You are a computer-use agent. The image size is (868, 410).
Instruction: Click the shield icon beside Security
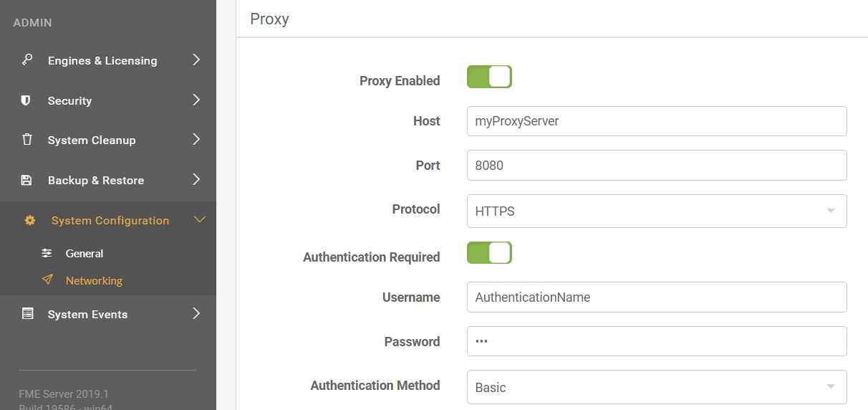click(26, 100)
